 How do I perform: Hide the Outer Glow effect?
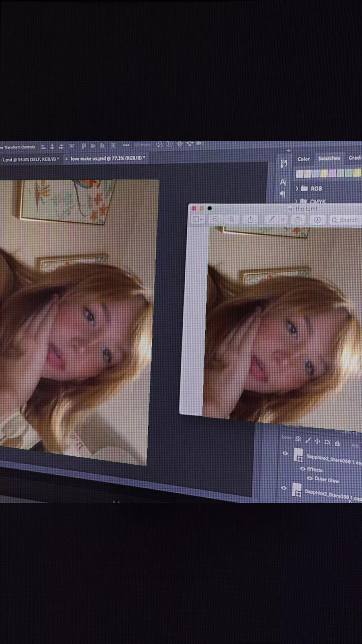click(310, 478)
